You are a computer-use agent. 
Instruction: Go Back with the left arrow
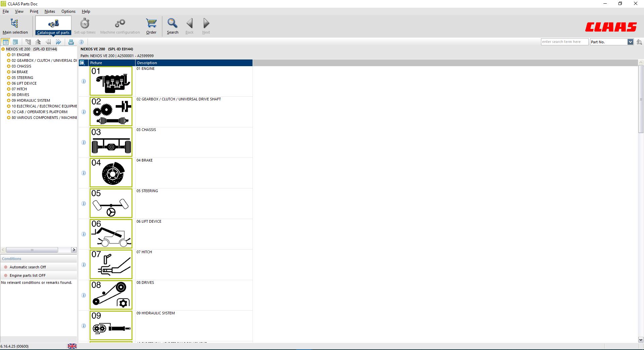tap(190, 26)
